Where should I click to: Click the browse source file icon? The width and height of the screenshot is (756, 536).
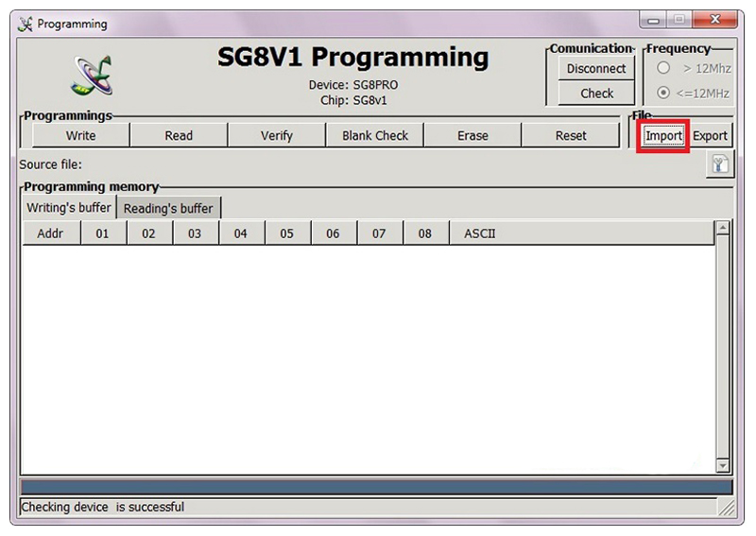pyautogui.click(x=719, y=164)
